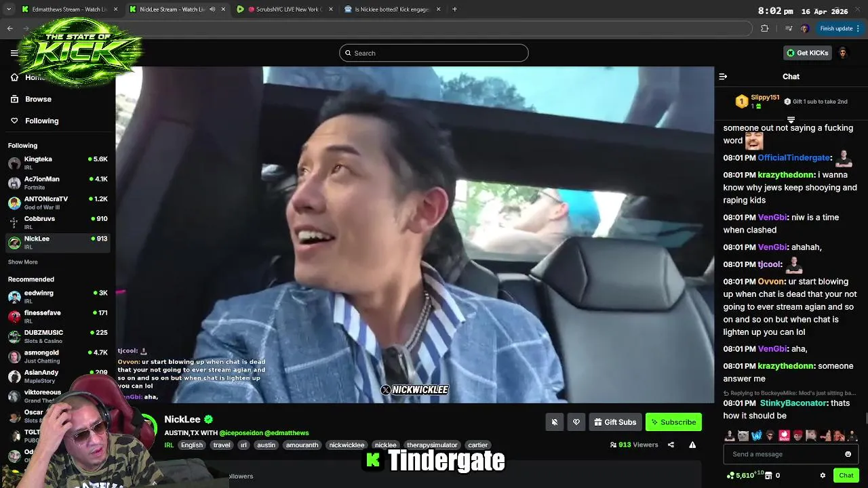This screenshot has width=868, height=488.
Task: Open DUBZMUSIC recommended channel
Action: point(58,336)
